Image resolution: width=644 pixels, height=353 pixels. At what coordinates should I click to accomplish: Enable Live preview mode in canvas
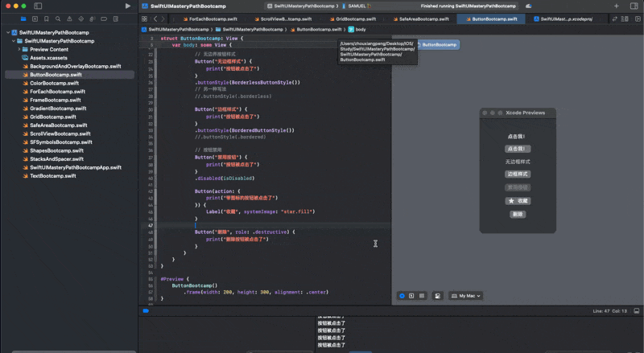(x=402, y=296)
